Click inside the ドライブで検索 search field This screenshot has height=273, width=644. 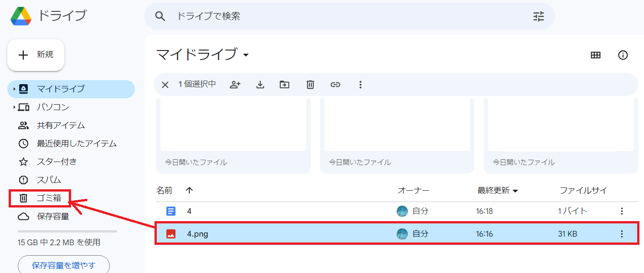coord(346,16)
